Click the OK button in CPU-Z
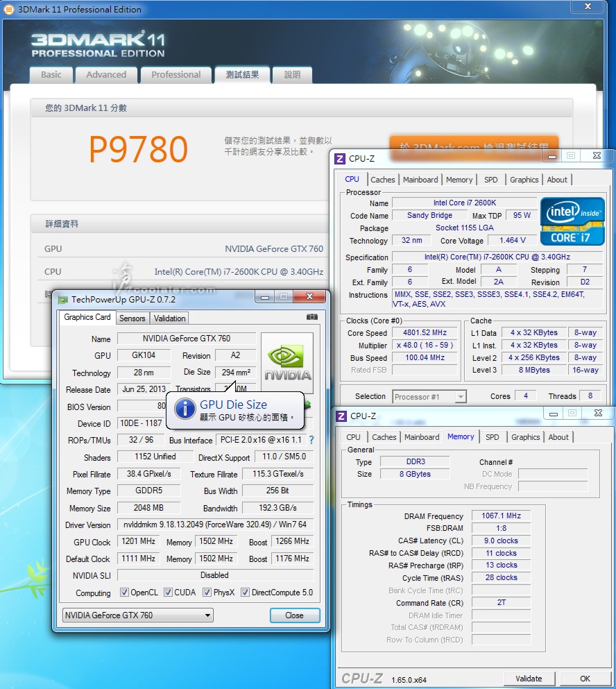The height and width of the screenshot is (689, 616). (x=585, y=679)
